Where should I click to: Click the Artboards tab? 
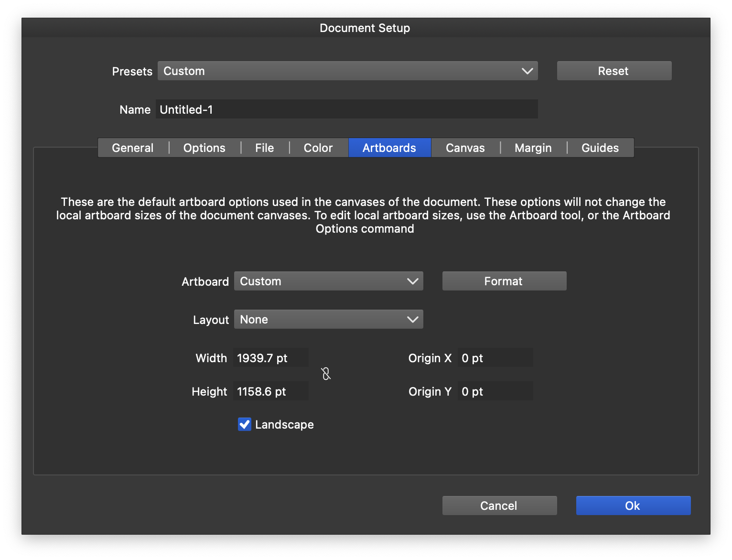pos(389,148)
